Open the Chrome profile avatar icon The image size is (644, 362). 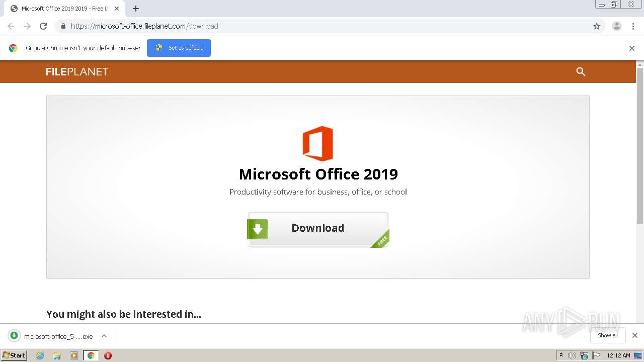617,26
